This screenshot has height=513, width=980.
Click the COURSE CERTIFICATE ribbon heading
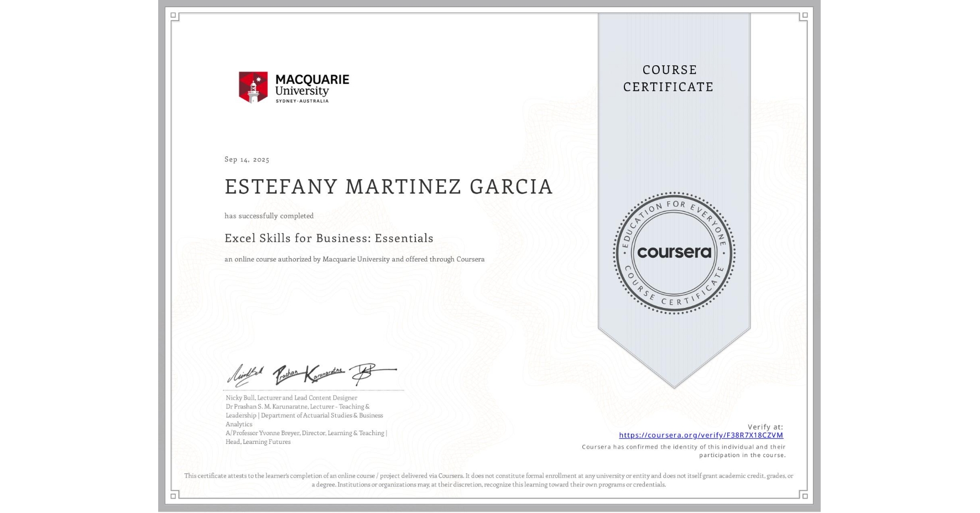[x=669, y=78]
